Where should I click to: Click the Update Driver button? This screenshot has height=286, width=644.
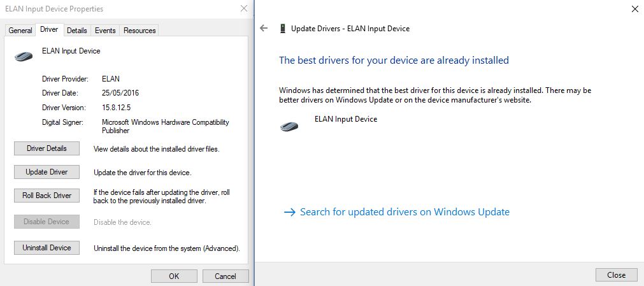[x=47, y=172]
